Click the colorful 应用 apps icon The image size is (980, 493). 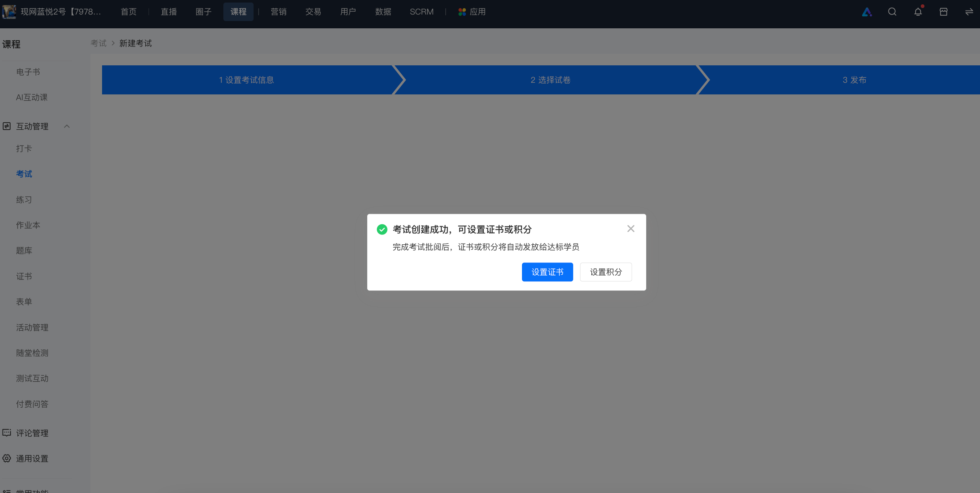(x=462, y=12)
